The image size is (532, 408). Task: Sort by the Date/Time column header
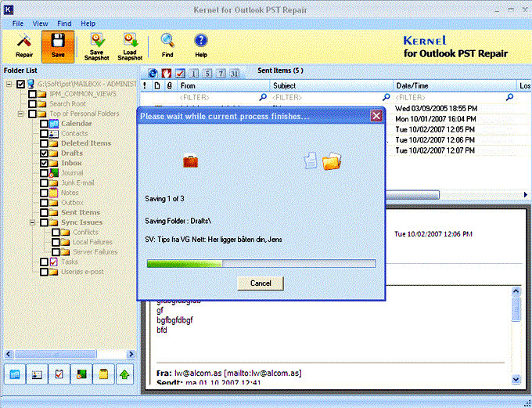coord(455,85)
